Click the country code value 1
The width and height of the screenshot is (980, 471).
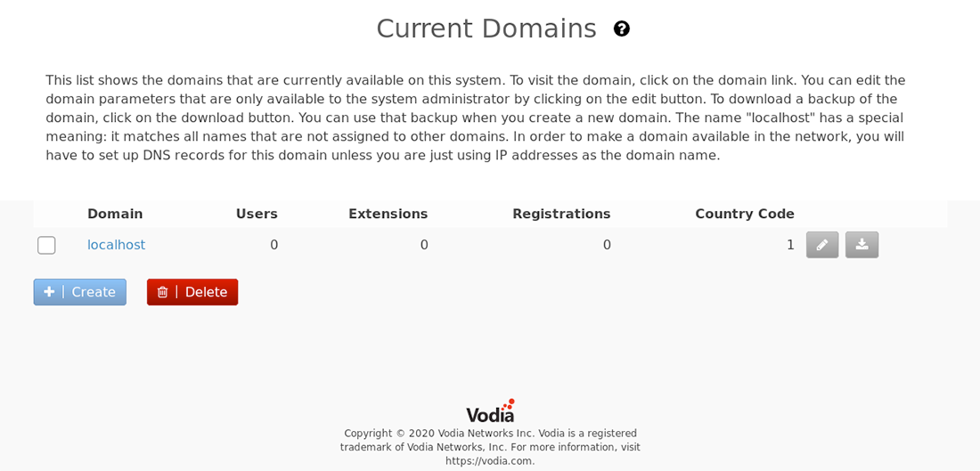pyautogui.click(x=790, y=245)
